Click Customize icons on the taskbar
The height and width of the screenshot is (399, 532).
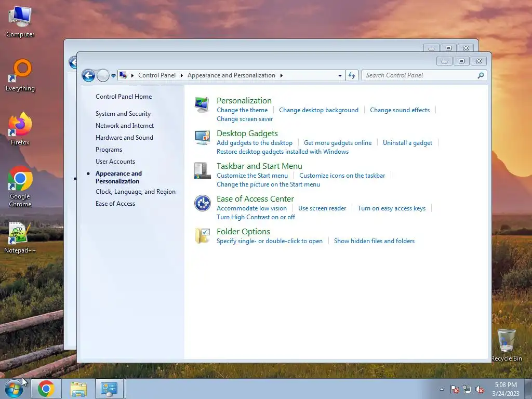click(342, 176)
